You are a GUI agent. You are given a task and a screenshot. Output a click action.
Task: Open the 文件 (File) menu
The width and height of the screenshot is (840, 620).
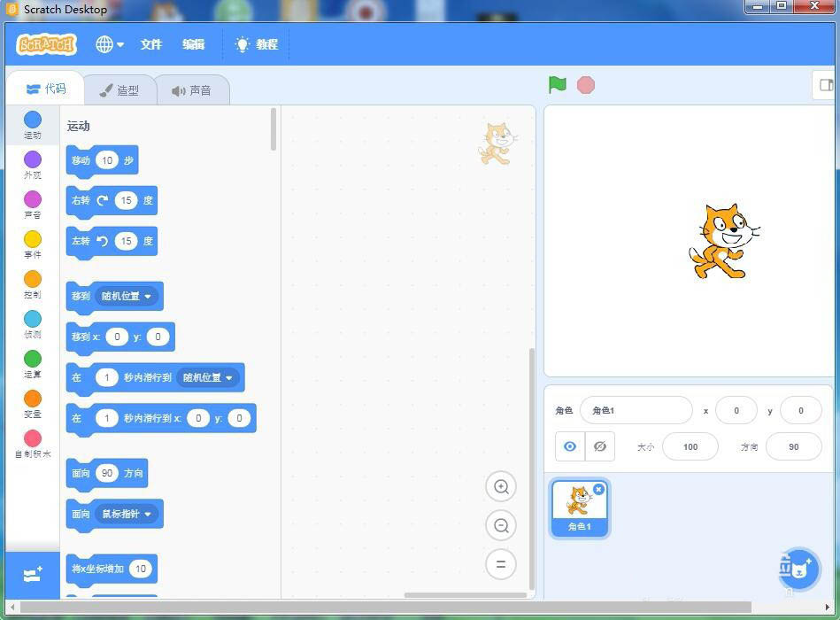coord(150,44)
